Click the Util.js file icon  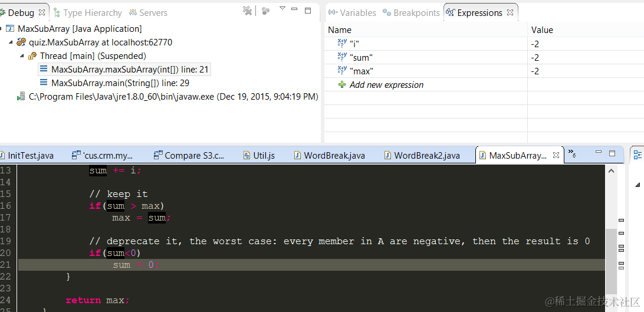pos(247,155)
